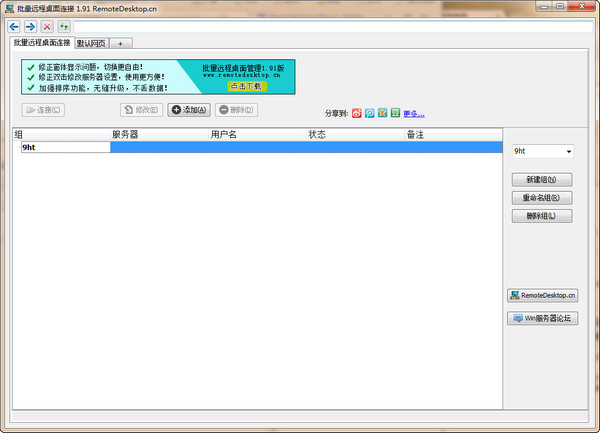This screenshot has height=433, width=600.
Task: Share to Weibo red icon
Action: [357, 113]
